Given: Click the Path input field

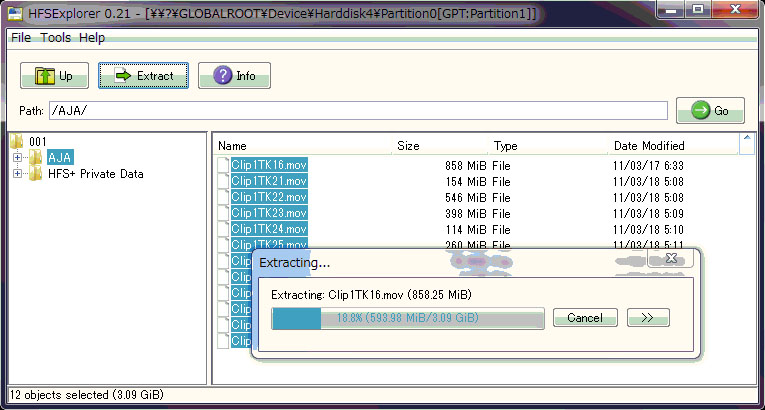Looking at the screenshot, I should [358, 111].
